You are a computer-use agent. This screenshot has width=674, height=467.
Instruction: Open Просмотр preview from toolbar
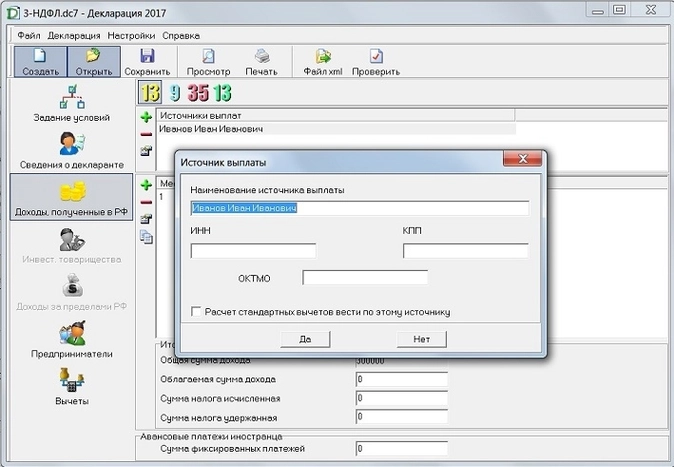pos(208,62)
